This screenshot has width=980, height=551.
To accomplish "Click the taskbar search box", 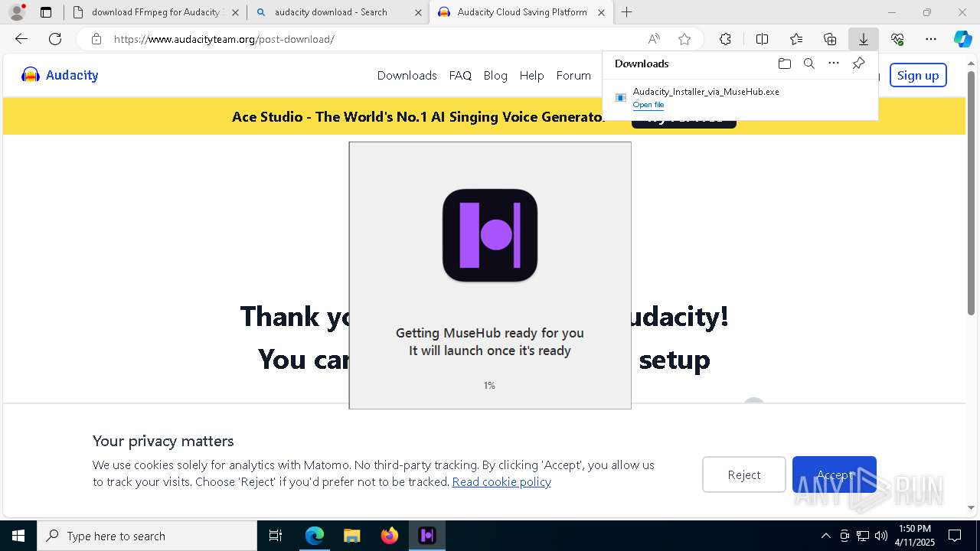I will click(x=147, y=536).
